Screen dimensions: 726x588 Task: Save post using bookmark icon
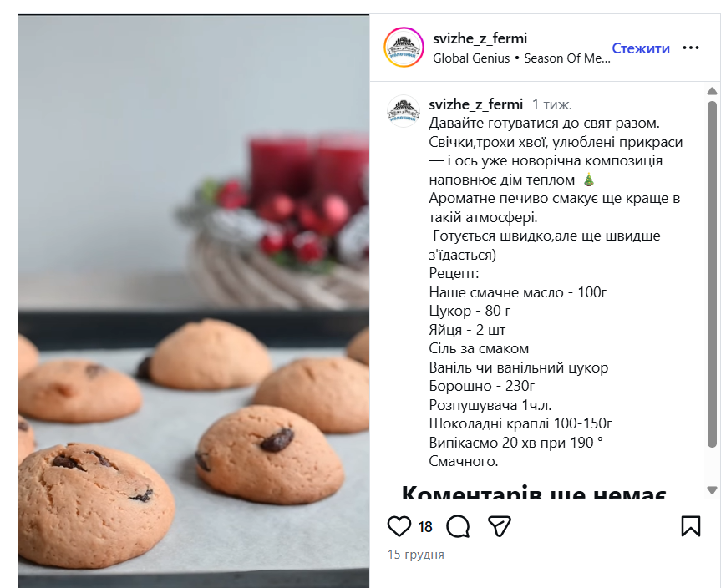tap(691, 526)
